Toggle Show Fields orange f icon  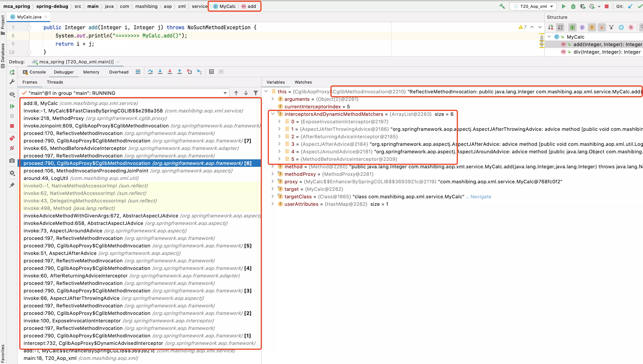(x=592, y=27)
